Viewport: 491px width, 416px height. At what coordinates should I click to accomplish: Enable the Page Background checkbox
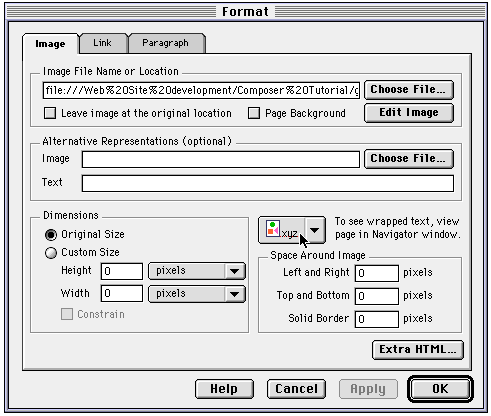[254, 113]
